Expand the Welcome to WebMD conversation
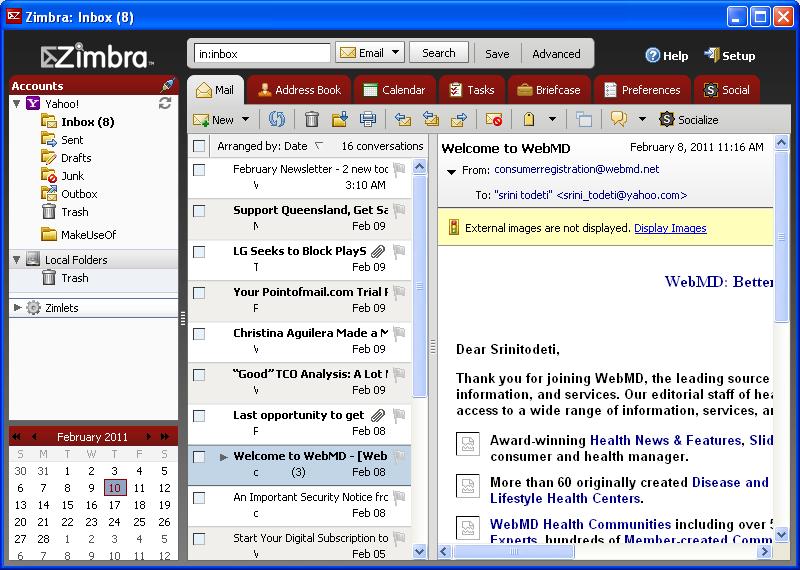The height and width of the screenshot is (570, 800). (x=223, y=457)
